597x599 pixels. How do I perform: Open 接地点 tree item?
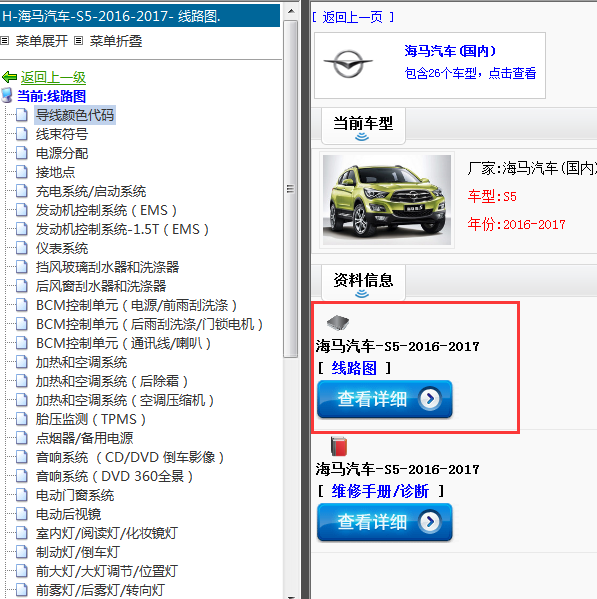[x=55, y=172]
